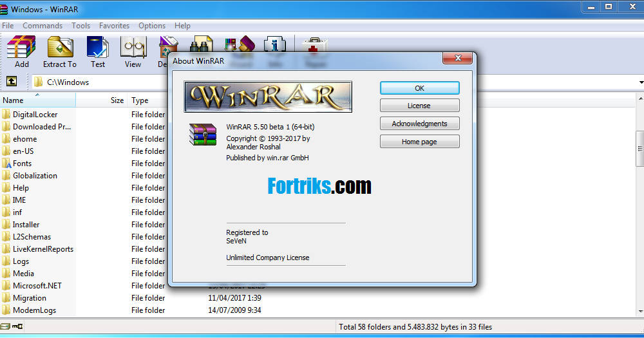Click the ehome folder icon
The height and width of the screenshot is (338, 644).
click(x=6, y=139)
